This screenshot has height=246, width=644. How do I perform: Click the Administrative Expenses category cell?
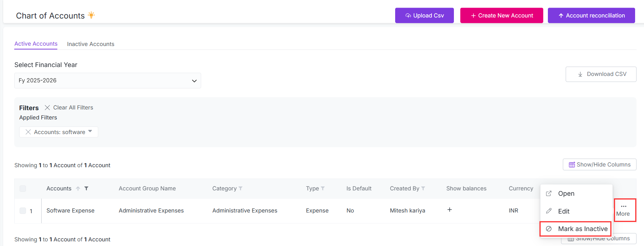click(x=245, y=211)
